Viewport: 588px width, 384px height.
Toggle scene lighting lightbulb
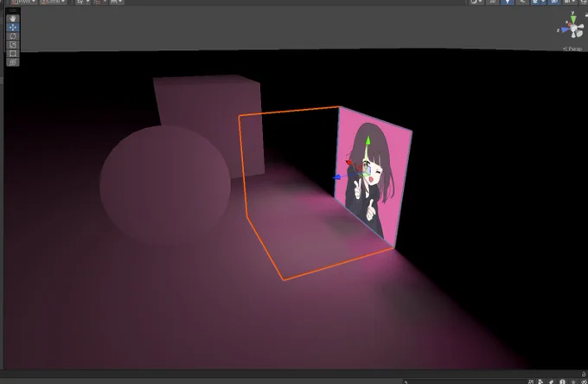(x=508, y=2)
